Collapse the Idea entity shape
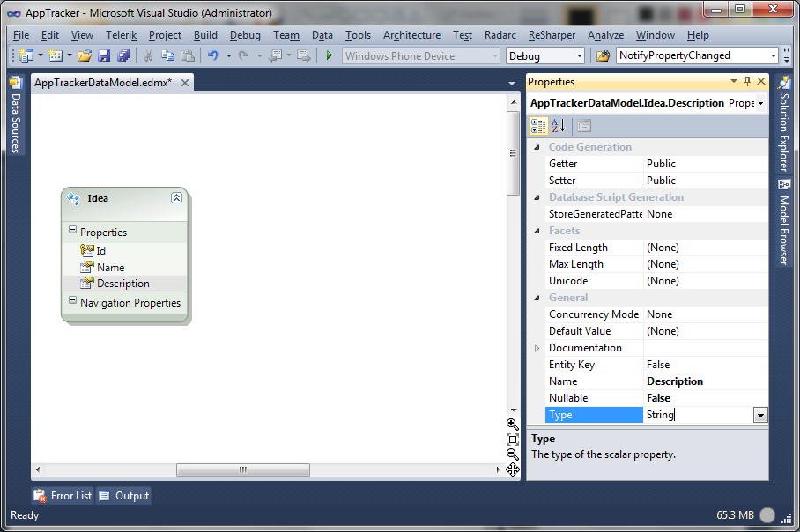The height and width of the screenshot is (532, 800). point(176,198)
